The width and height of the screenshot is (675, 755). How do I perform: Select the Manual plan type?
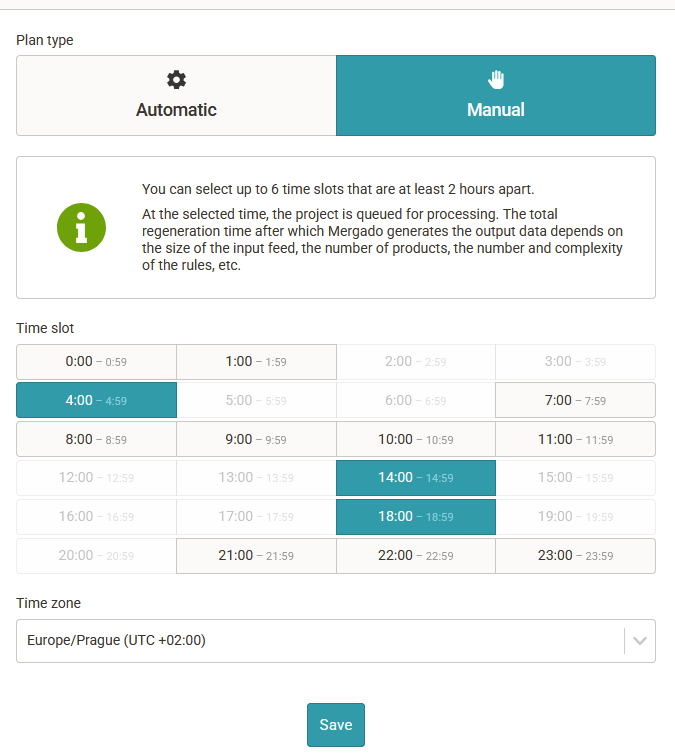pos(496,96)
